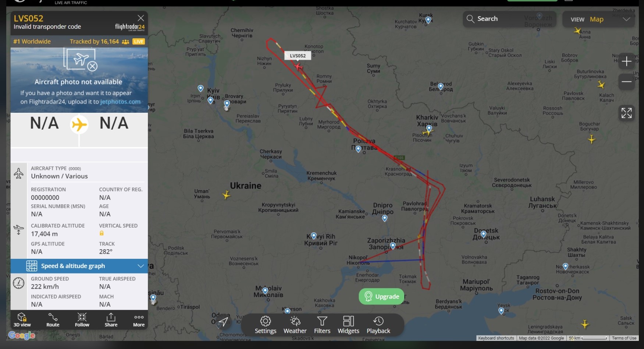Share this flight

pyautogui.click(x=111, y=320)
